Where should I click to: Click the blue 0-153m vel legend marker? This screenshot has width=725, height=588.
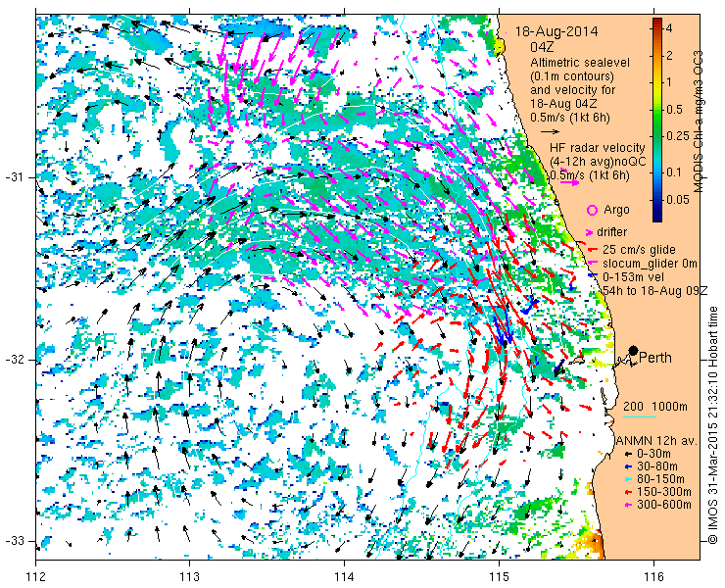point(593,276)
